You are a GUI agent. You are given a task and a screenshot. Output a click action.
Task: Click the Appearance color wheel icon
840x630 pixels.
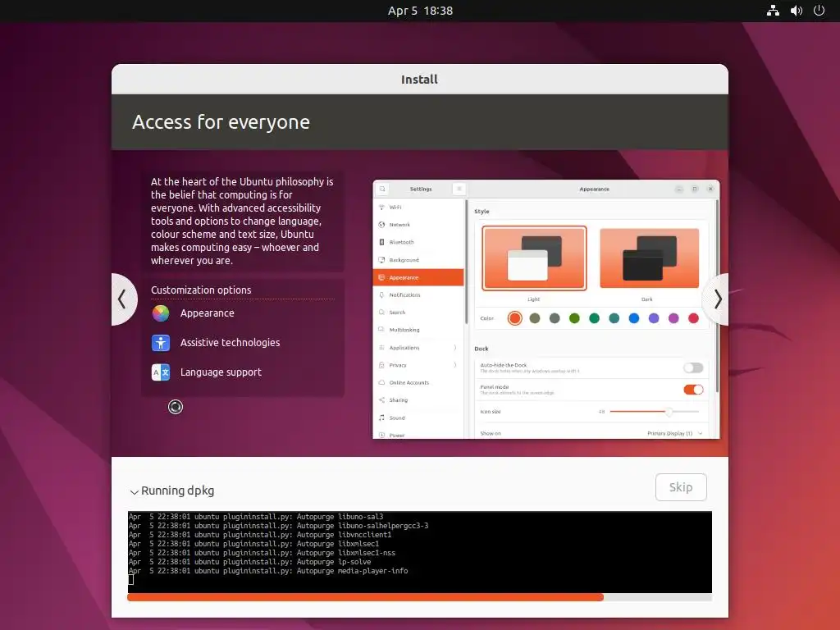[x=161, y=313]
